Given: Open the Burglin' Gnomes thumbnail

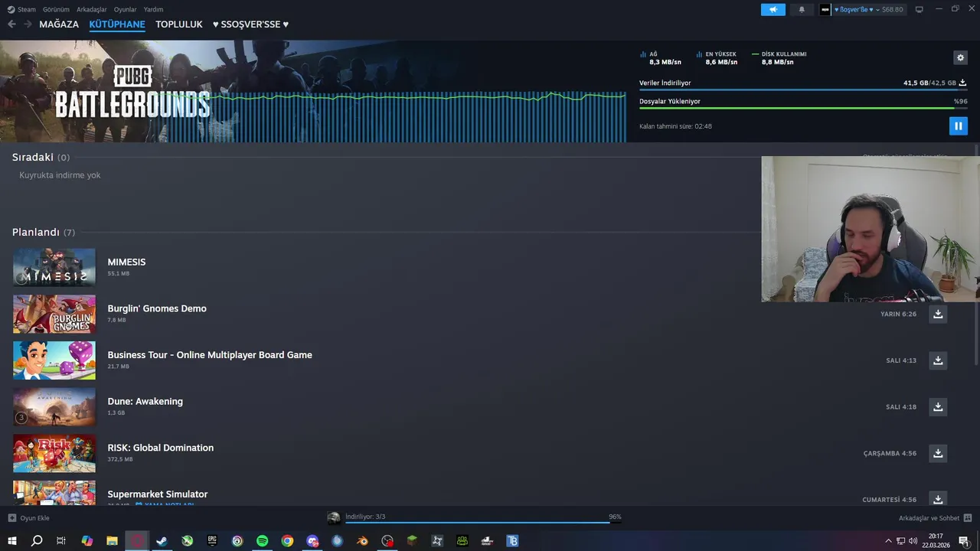Looking at the screenshot, I should click(54, 314).
